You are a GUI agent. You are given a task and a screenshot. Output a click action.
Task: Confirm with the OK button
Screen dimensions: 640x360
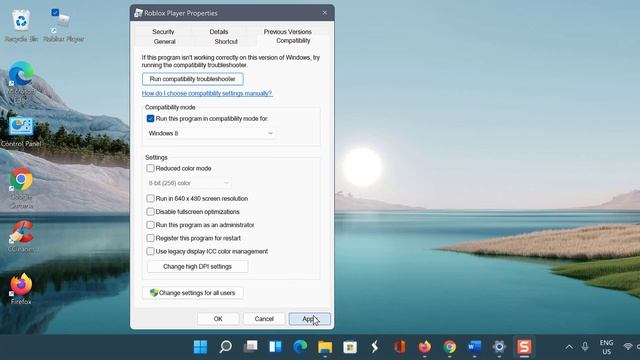(218, 319)
